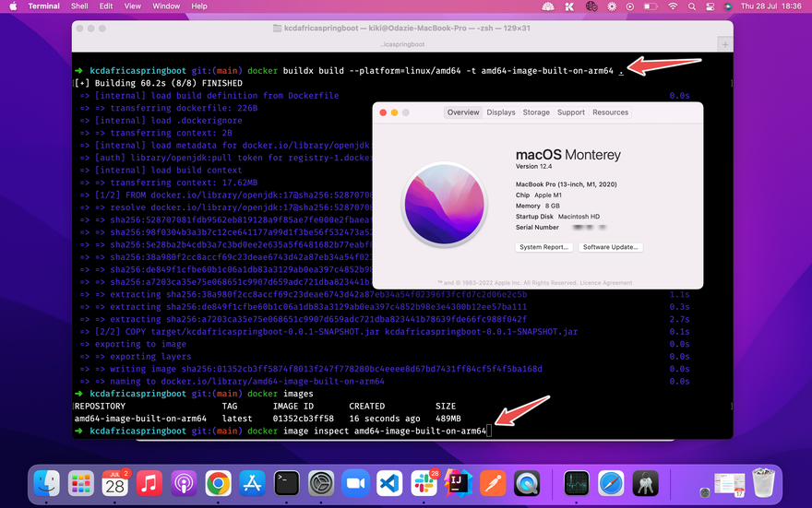Open the Help menu
This screenshot has width=812, height=508.
[x=199, y=6]
